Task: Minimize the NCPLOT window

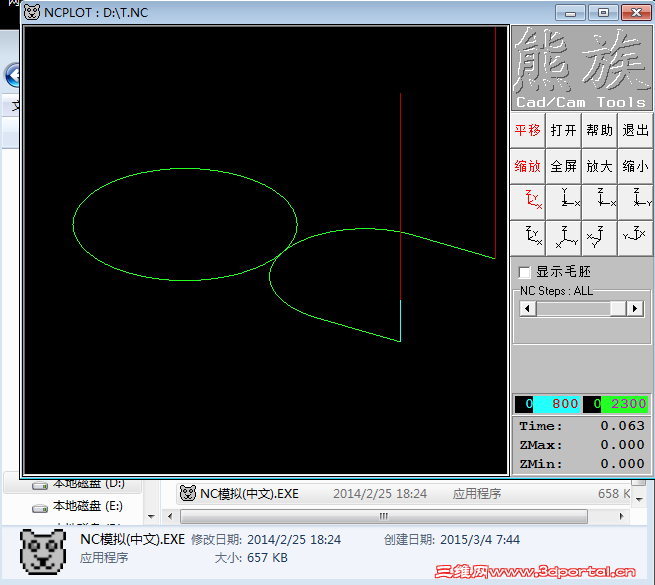Action: pyautogui.click(x=570, y=13)
